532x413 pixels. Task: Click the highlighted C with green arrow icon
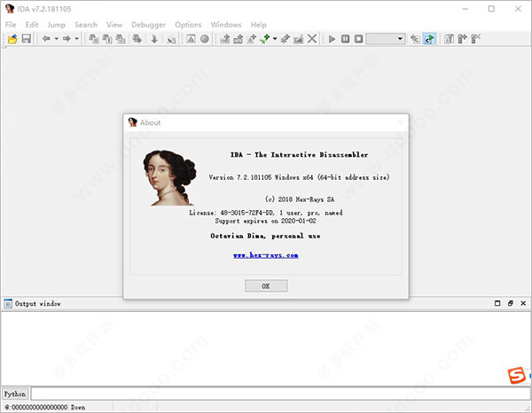click(x=429, y=39)
